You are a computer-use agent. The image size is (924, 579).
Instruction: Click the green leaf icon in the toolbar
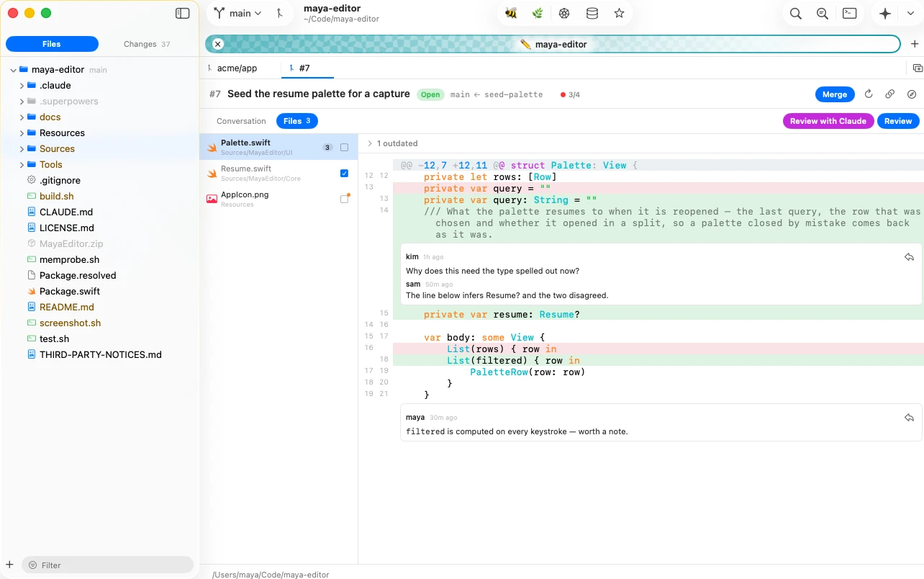(x=538, y=13)
